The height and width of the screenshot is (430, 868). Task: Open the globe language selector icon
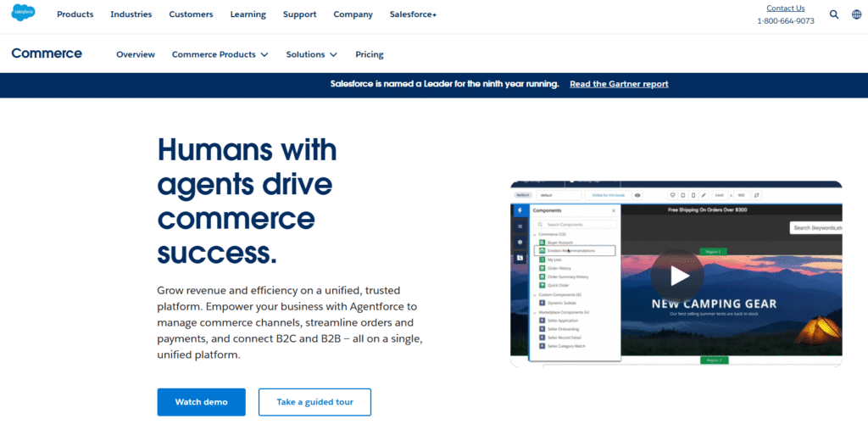coord(856,14)
